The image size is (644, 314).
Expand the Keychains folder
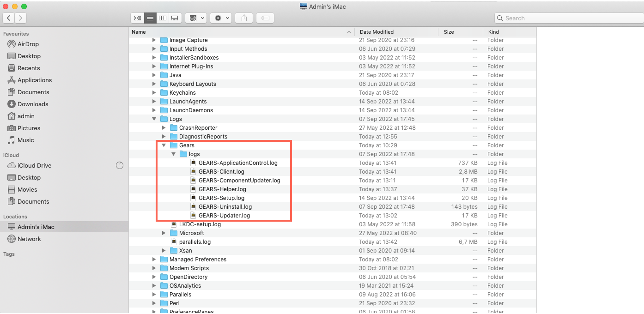pyautogui.click(x=154, y=93)
